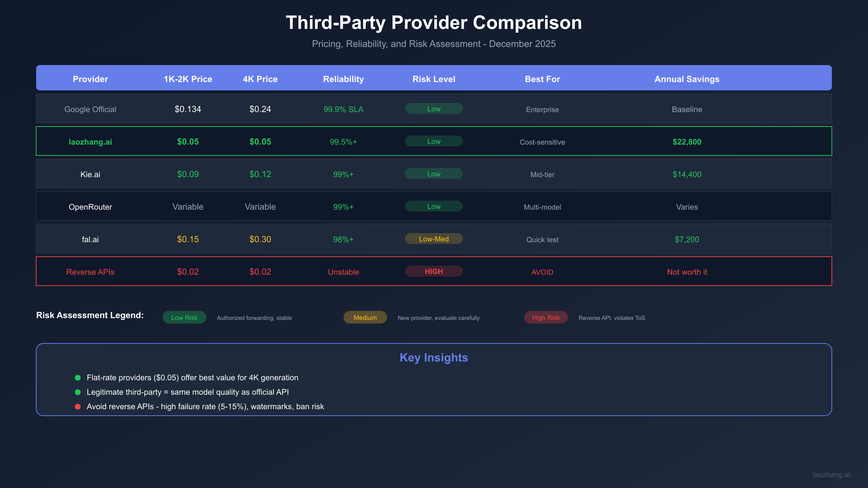This screenshot has width=868, height=488.
Task: Toggle the High Risk legend pill
Action: click(x=546, y=317)
